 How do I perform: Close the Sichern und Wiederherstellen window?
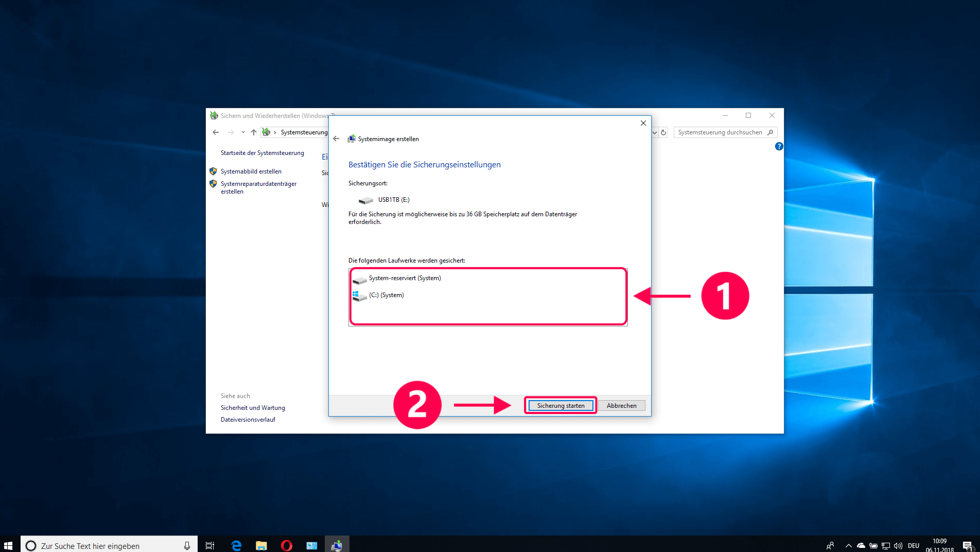click(x=772, y=116)
